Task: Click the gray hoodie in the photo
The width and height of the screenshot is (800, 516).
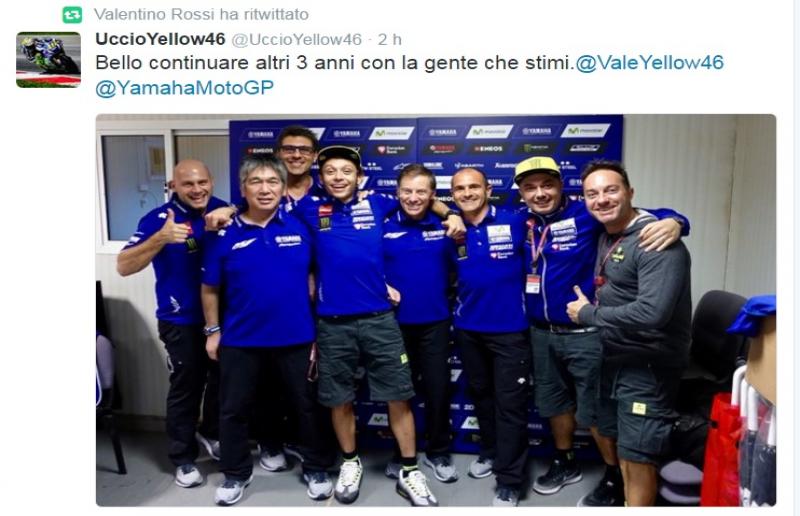Action: [640, 291]
